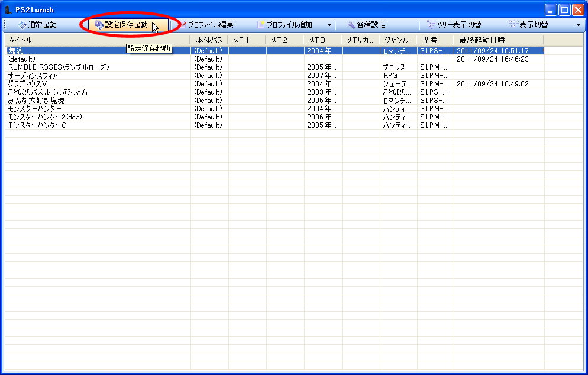
Task: Click 2003年... memo cell
Action: (322, 92)
